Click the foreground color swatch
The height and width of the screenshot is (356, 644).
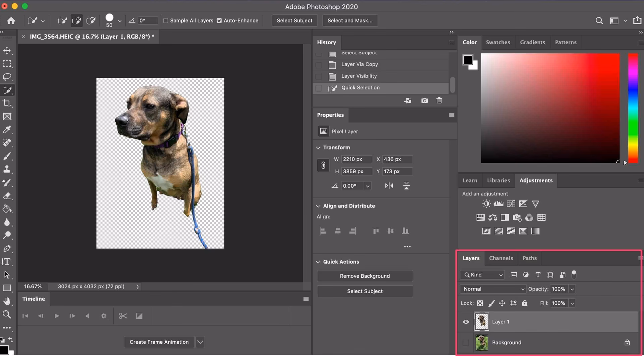point(468,59)
